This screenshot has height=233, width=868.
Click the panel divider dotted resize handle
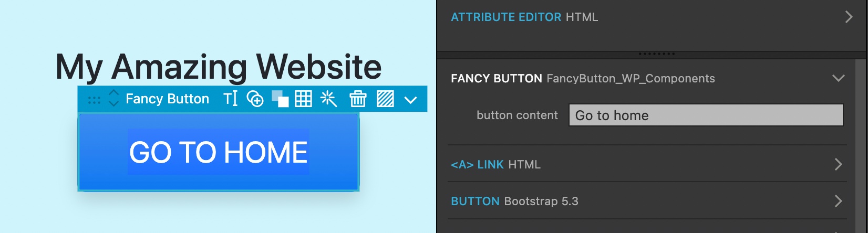656,54
